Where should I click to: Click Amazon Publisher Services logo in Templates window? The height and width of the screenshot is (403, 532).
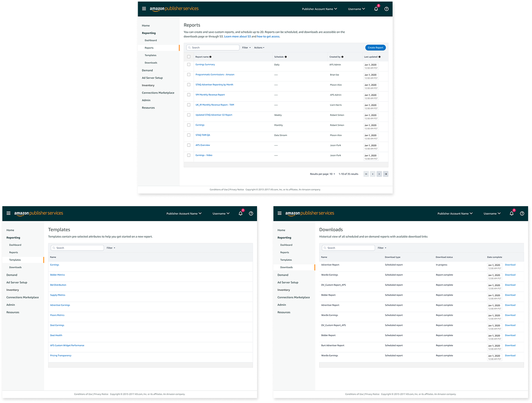pos(39,213)
